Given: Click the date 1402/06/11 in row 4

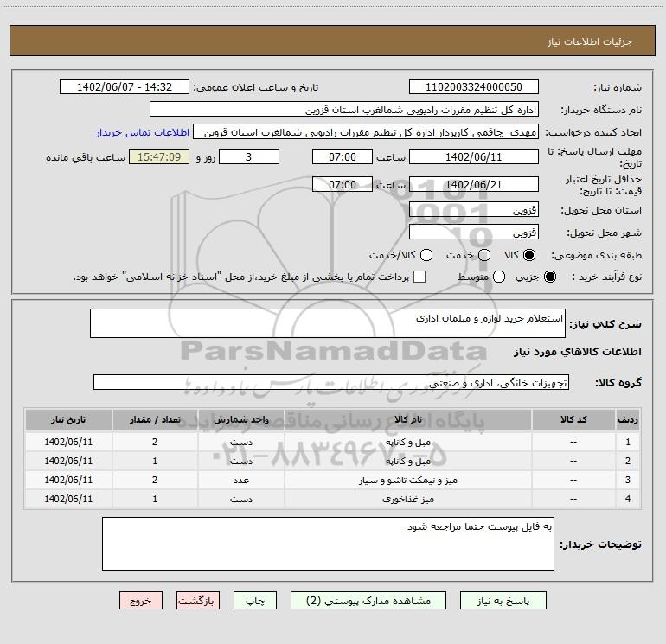Looking at the screenshot, I should pyautogui.click(x=68, y=500).
